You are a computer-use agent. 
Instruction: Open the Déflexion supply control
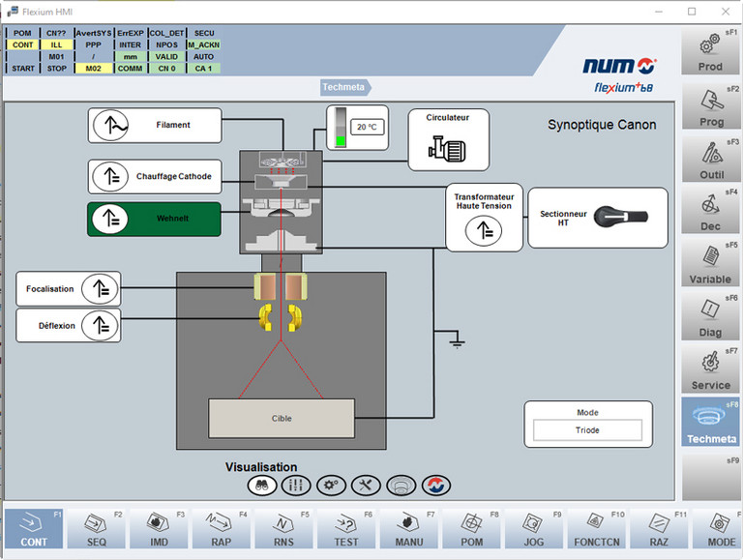coord(99,325)
